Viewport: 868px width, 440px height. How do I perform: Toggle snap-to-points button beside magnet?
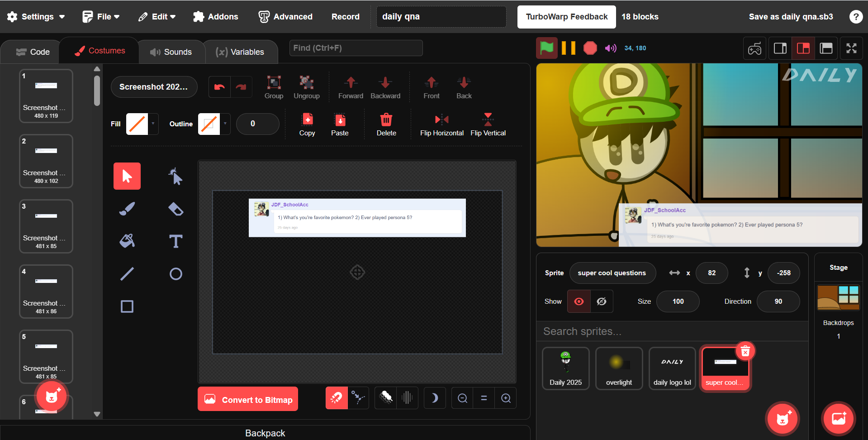pyautogui.click(x=358, y=398)
